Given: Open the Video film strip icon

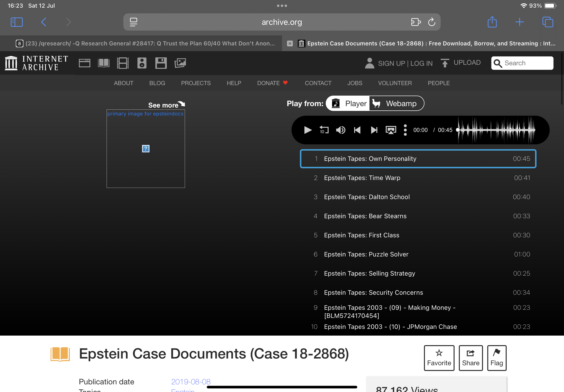Looking at the screenshot, I should pos(123,63).
